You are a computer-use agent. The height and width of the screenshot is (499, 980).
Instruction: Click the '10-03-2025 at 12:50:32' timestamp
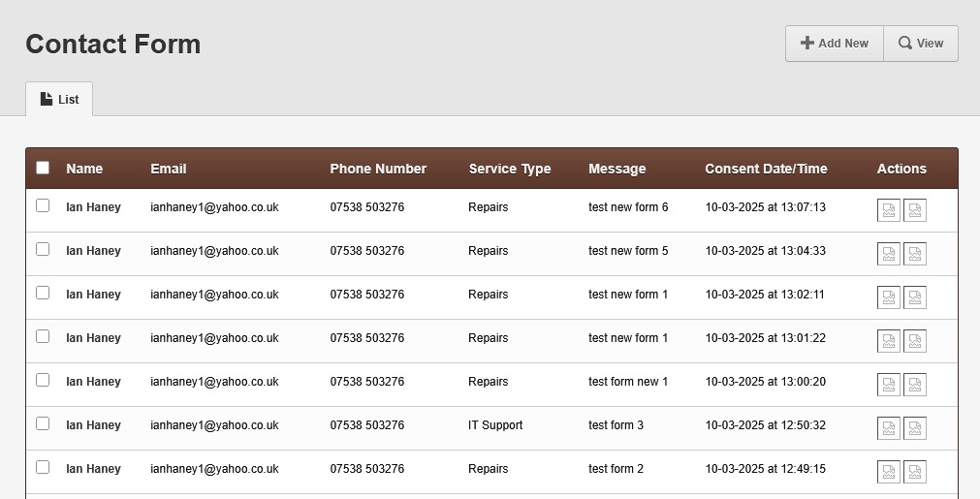(765, 425)
